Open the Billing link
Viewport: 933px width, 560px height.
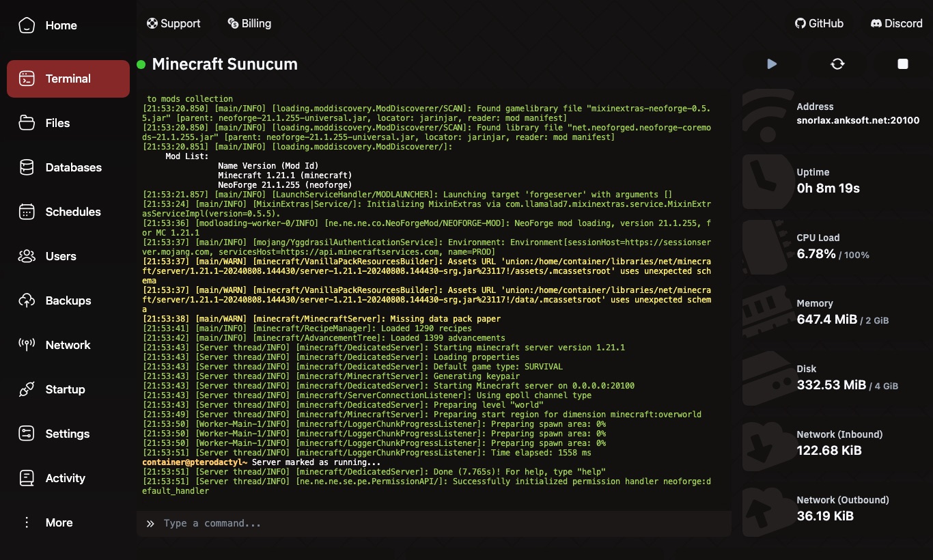click(x=249, y=23)
